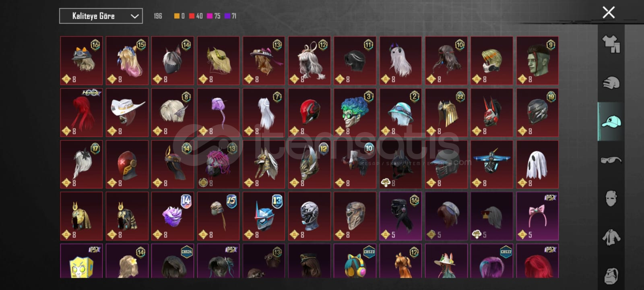
Task: Select the white ghost costume headwear
Action: [x=537, y=164]
